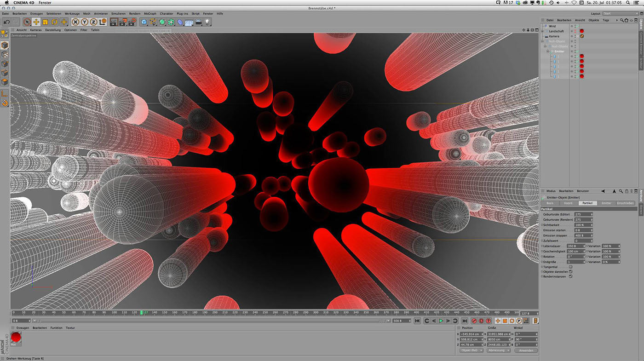644x361 pixels.
Task: Open the Abmessung dropdown
Action: coord(499,350)
